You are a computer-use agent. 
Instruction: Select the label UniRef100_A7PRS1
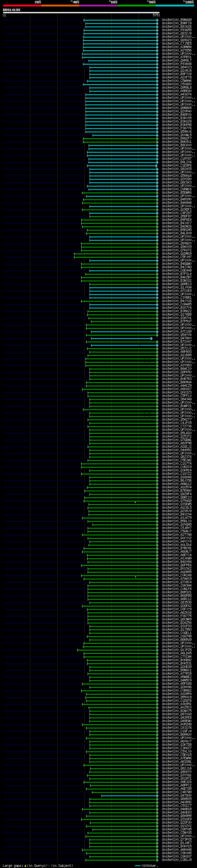tap(176, 57)
